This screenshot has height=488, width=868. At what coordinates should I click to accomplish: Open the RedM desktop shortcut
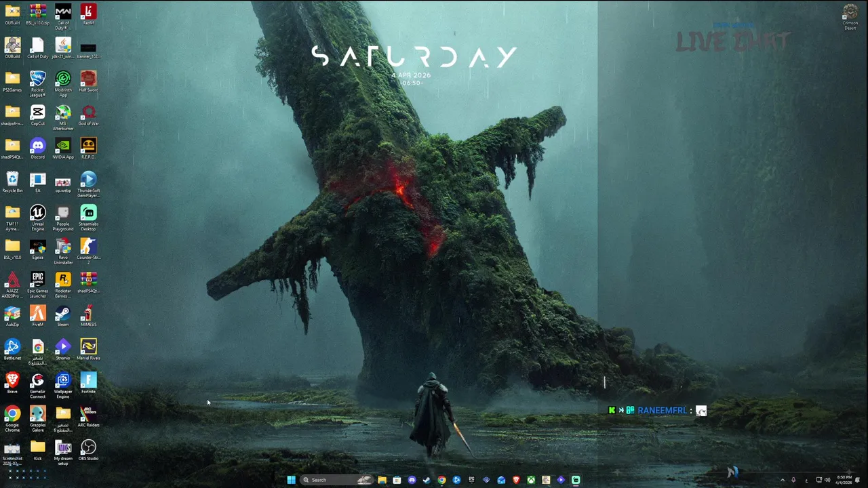(88, 15)
